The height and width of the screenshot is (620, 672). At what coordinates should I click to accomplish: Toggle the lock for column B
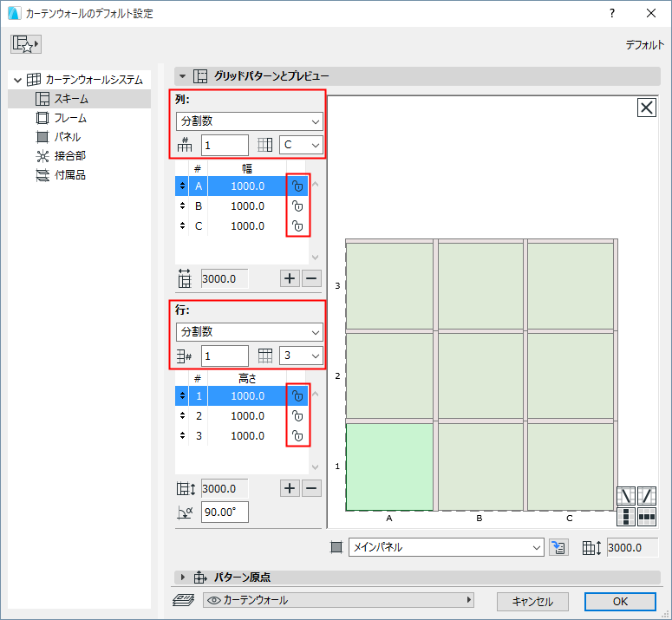[297, 206]
